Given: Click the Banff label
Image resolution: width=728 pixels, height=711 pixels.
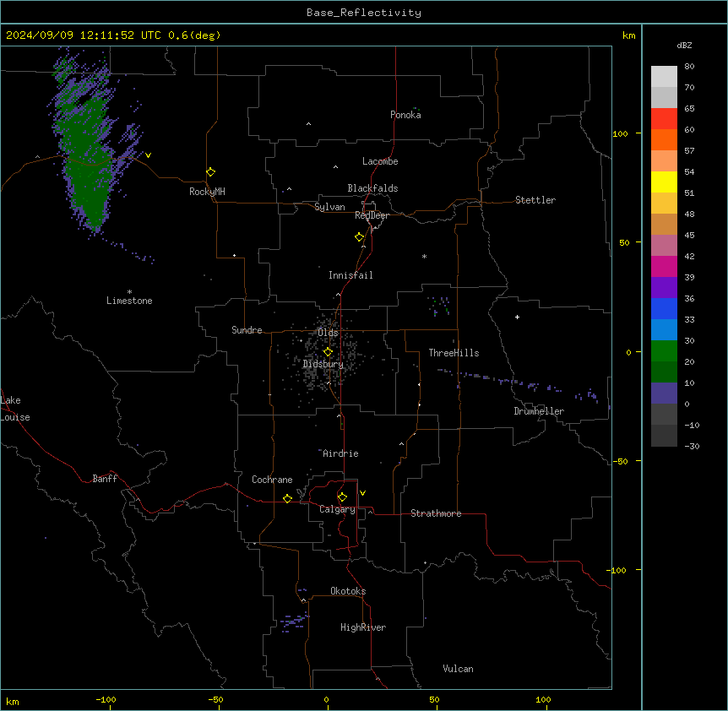Looking at the screenshot, I should (x=105, y=479).
